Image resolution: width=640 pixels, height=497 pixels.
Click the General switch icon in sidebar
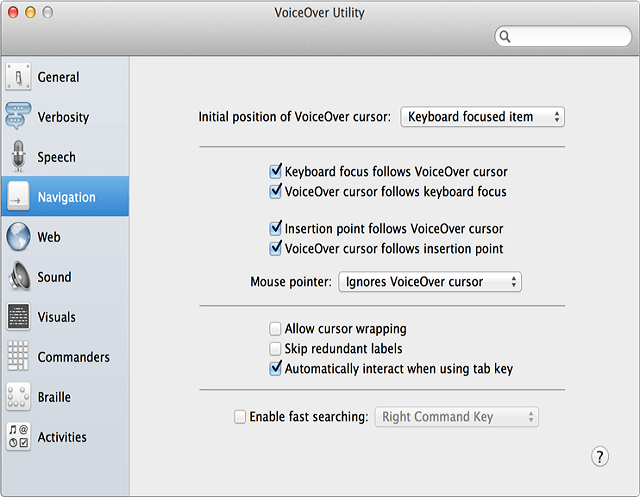pos(19,77)
